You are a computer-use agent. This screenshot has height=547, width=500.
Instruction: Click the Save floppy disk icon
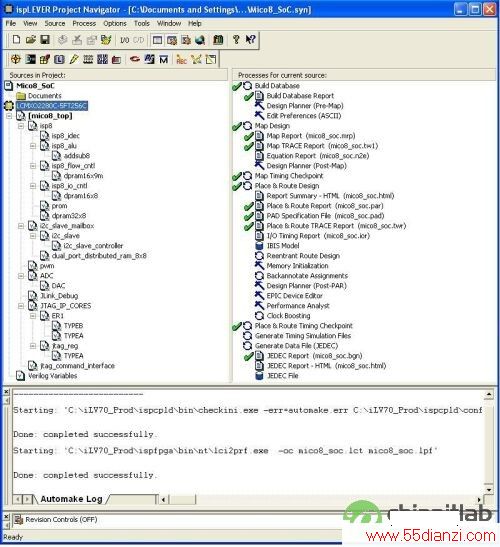coord(45,39)
